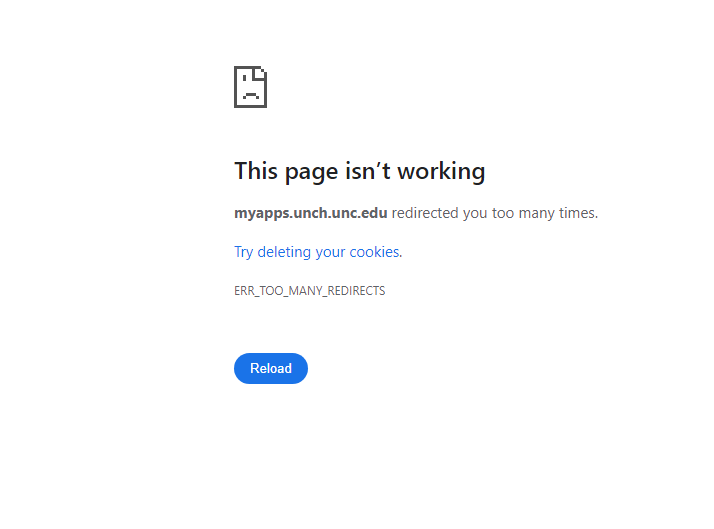Click the Reload button
This screenshot has width=714, height=529.
click(271, 368)
